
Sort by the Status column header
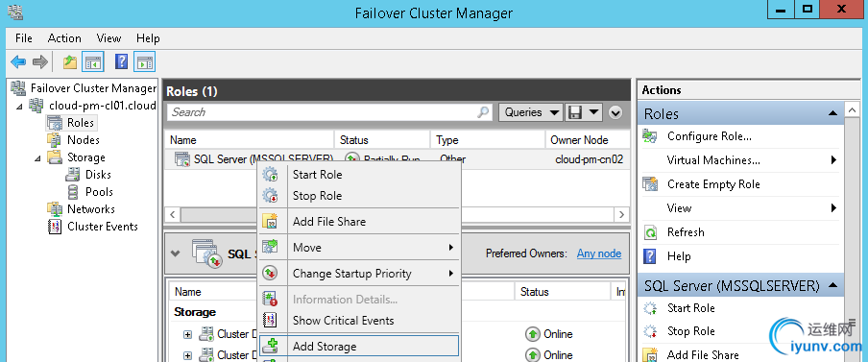click(x=382, y=140)
